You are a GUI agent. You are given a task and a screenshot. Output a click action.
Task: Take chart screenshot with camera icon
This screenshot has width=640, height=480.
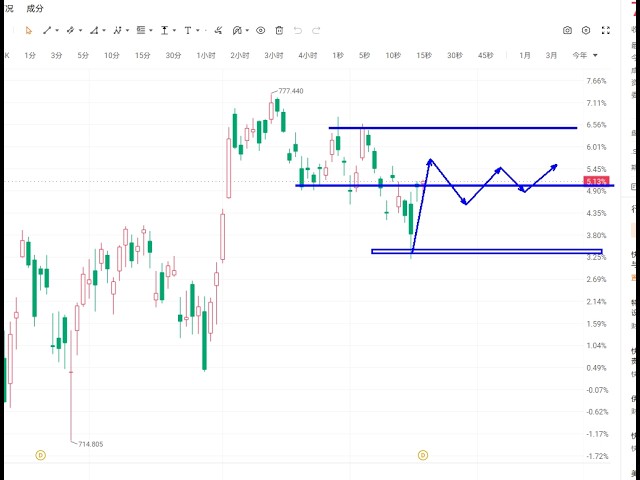(x=567, y=31)
